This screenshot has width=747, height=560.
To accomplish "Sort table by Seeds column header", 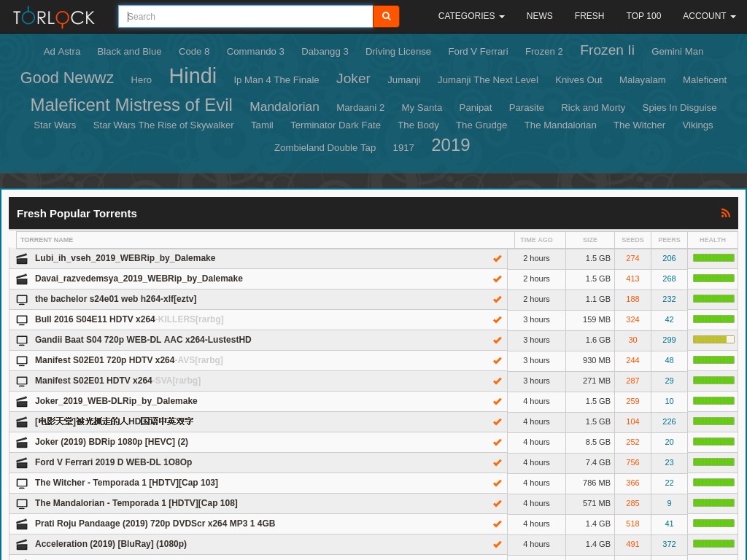I will pyautogui.click(x=632, y=240).
